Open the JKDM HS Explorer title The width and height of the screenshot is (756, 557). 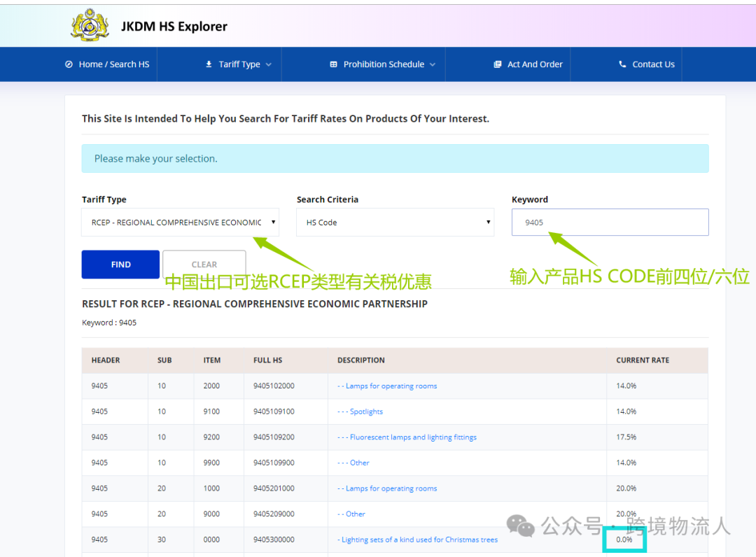pyautogui.click(x=174, y=26)
